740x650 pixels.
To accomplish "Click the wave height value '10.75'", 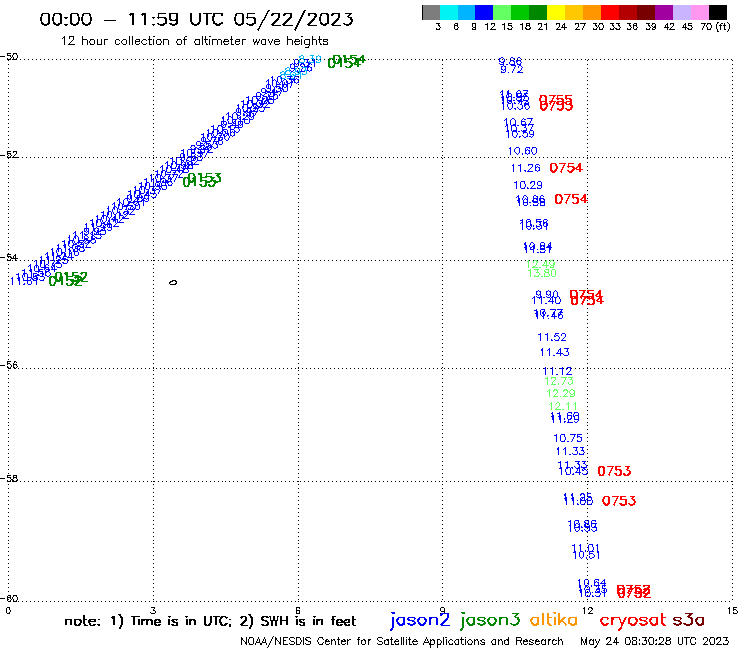I will tap(568, 438).
